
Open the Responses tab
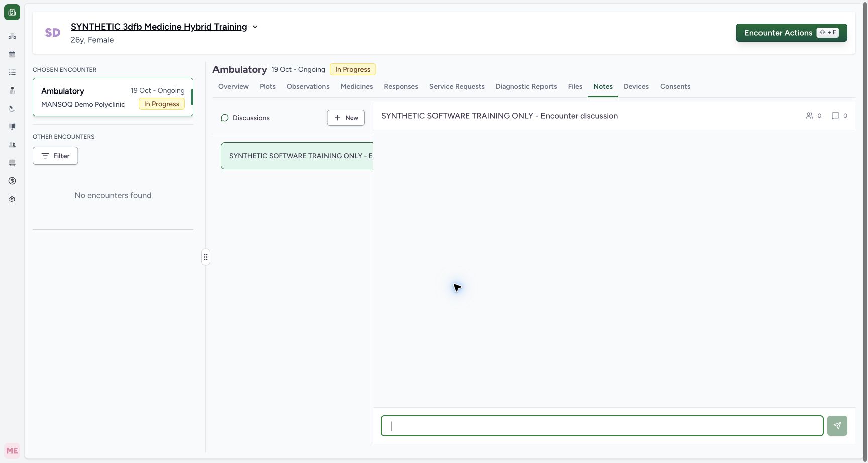click(x=401, y=87)
